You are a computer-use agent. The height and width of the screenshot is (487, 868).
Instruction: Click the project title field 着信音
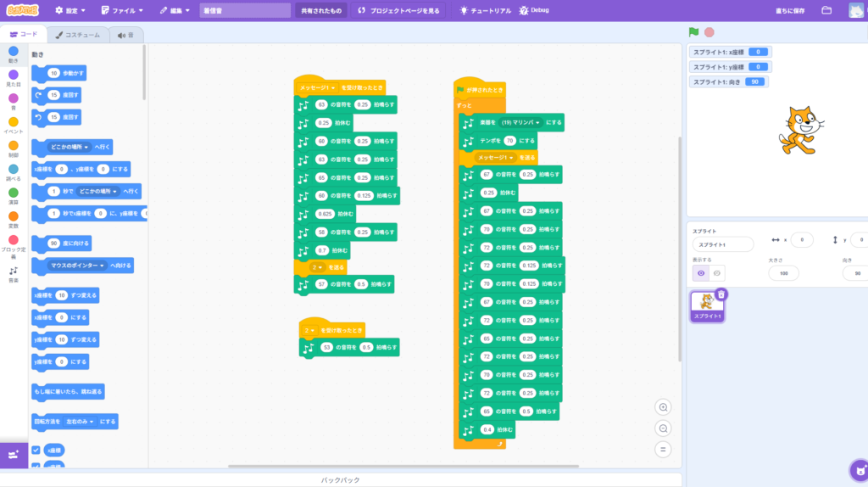(x=245, y=10)
